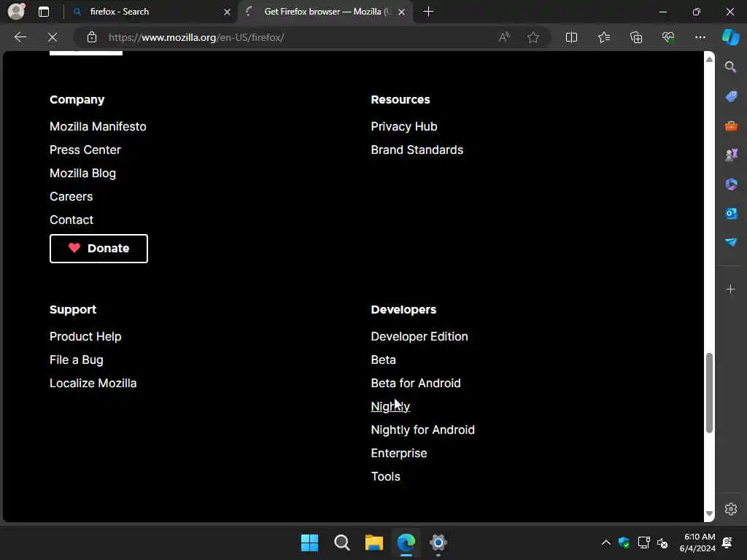Open split screen view

[571, 37]
